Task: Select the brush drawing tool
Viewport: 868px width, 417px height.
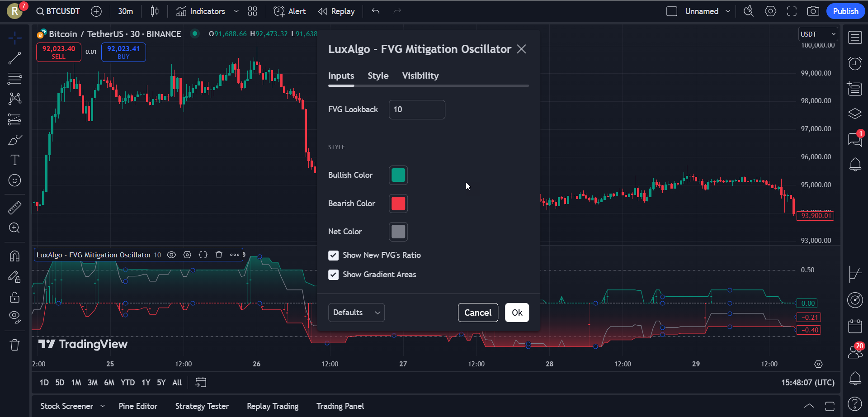Action: 15,140
